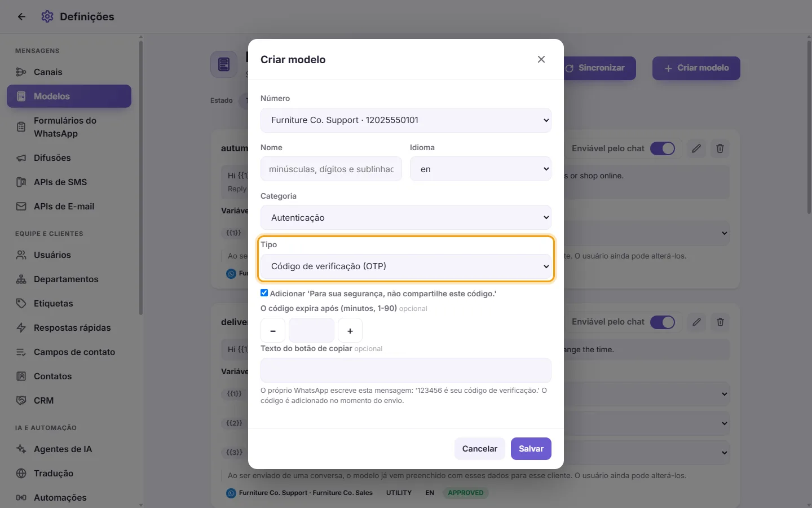
Task: Click Cancelar to dismiss the dialog
Action: (480, 449)
